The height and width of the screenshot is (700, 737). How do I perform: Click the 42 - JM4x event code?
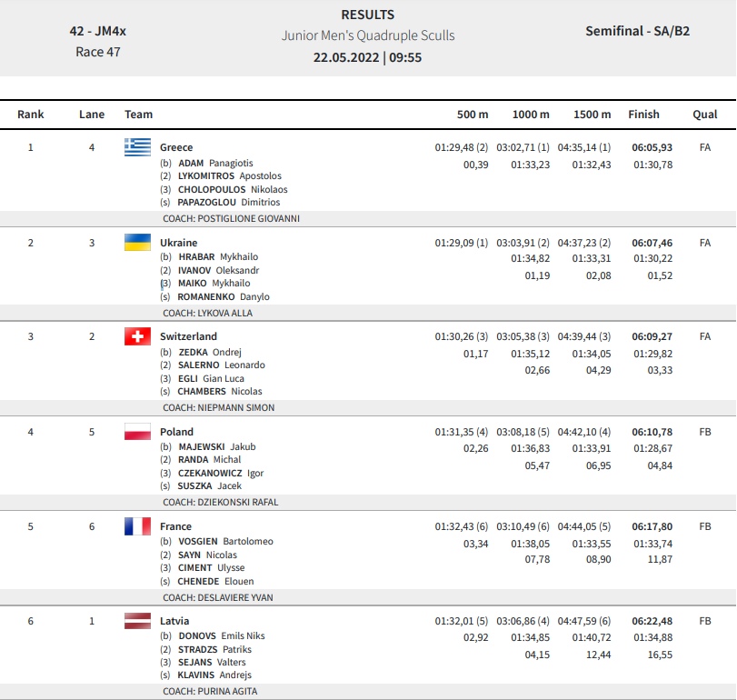pyautogui.click(x=98, y=31)
